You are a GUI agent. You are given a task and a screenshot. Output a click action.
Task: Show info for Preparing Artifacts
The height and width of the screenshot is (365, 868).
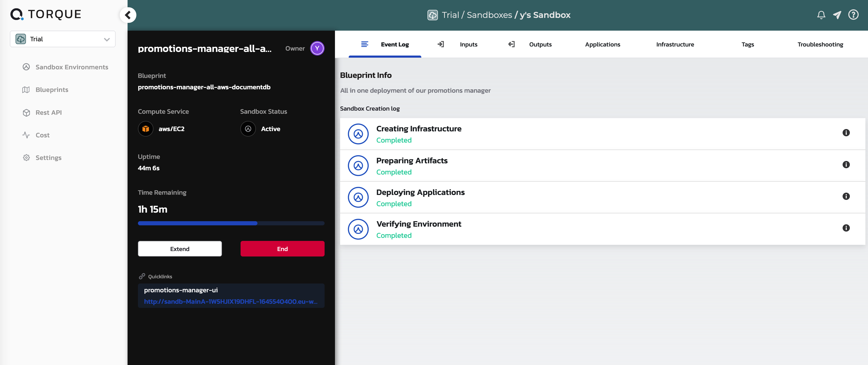pos(846,165)
